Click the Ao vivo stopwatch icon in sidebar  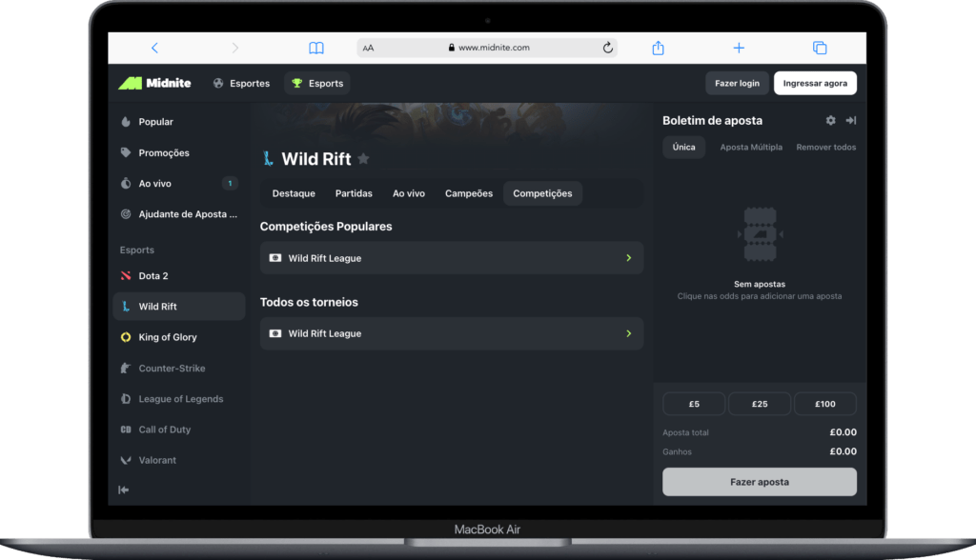(126, 183)
